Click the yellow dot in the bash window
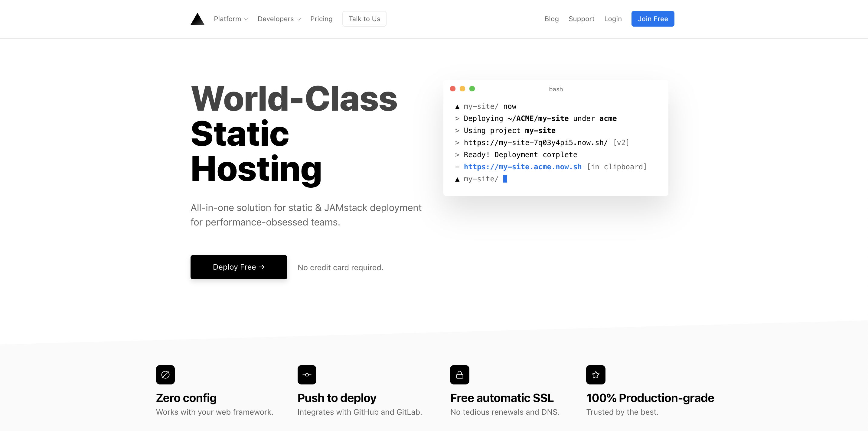Screen dimensions: 868x431 click(462, 89)
